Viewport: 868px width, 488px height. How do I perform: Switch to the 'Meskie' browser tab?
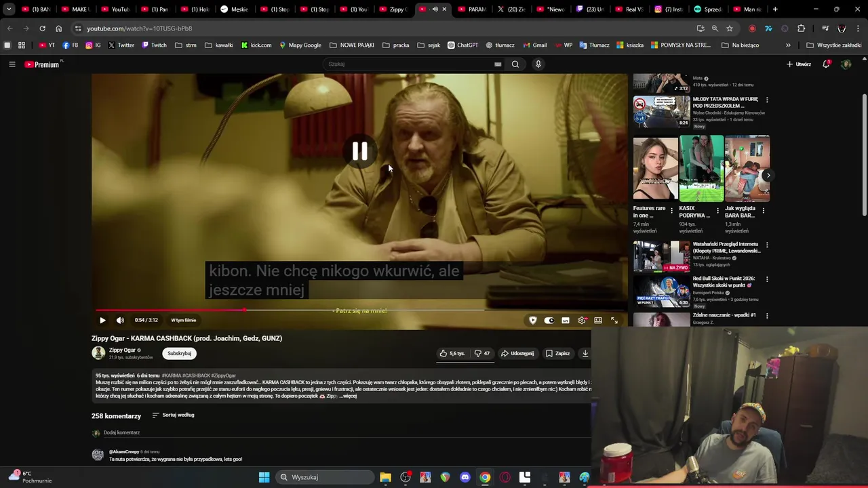(235, 9)
